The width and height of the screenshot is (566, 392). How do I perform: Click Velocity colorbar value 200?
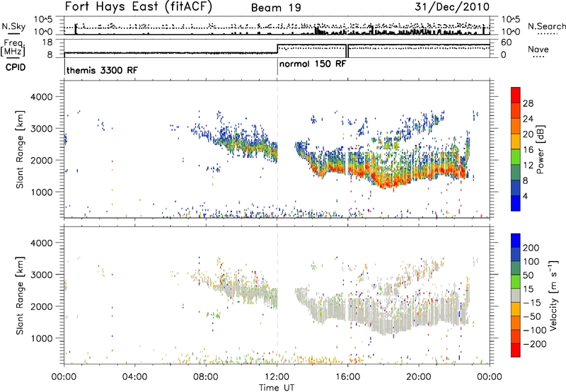[531, 248]
